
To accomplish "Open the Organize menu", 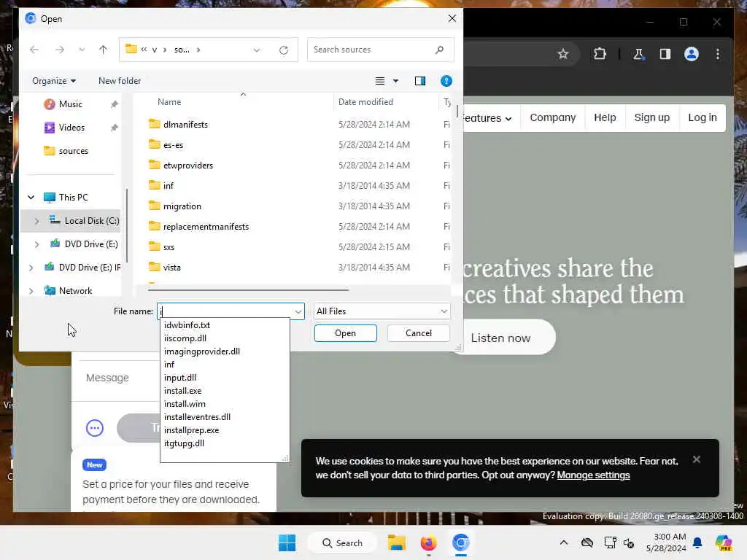I will 54,81.
